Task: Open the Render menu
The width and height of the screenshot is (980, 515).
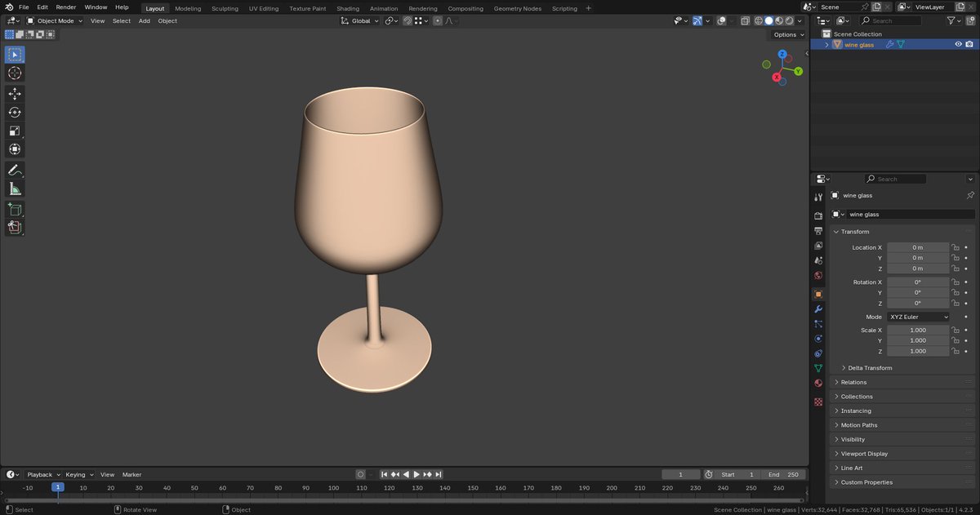Action: point(65,7)
